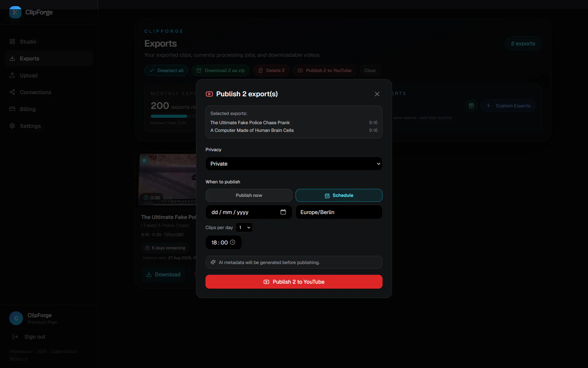Open Studio in the sidebar
Viewport: 588px width, 368px height.
pyautogui.click(x=49, y=42)
